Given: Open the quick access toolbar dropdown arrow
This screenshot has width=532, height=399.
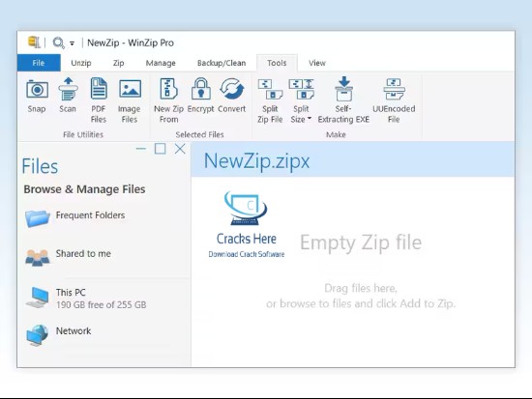Looking at the screenshot, I should click(x=72, y=43).
